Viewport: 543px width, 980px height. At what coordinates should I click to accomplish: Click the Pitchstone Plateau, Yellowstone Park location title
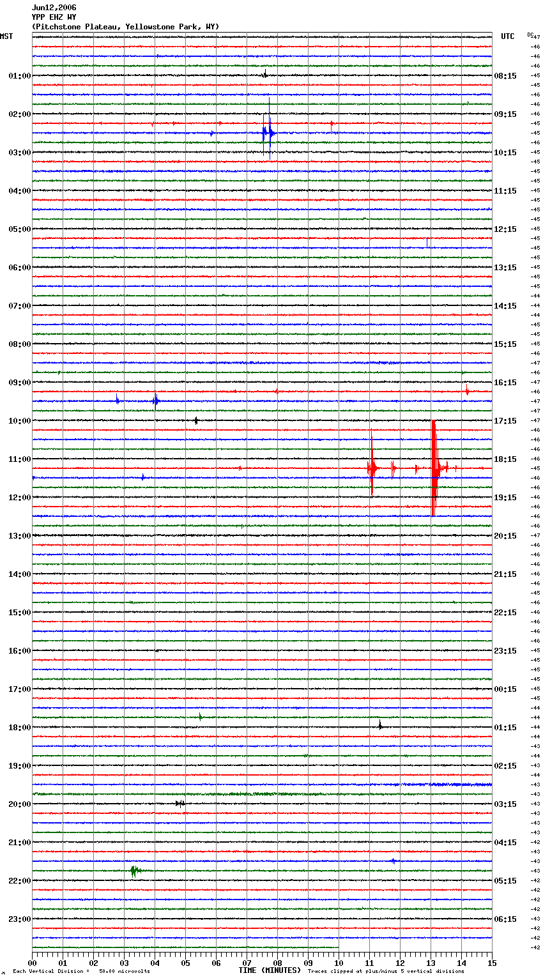tap(125, 27)
